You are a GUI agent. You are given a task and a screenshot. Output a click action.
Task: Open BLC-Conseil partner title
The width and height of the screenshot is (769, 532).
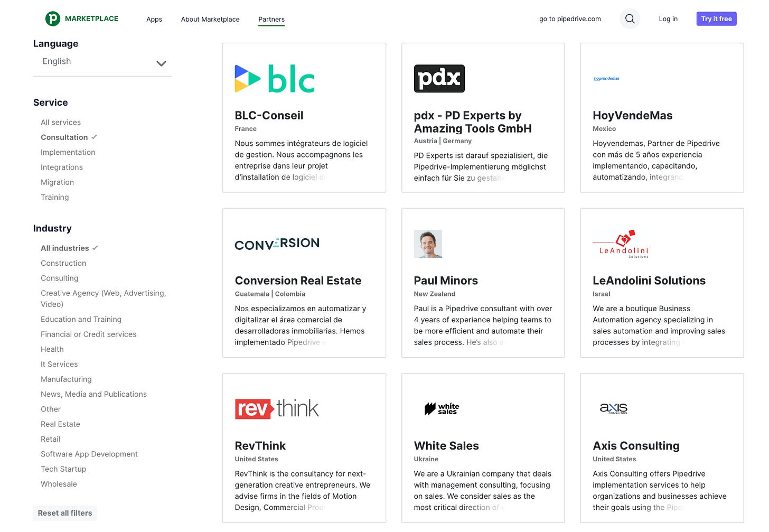coord(269,116)
